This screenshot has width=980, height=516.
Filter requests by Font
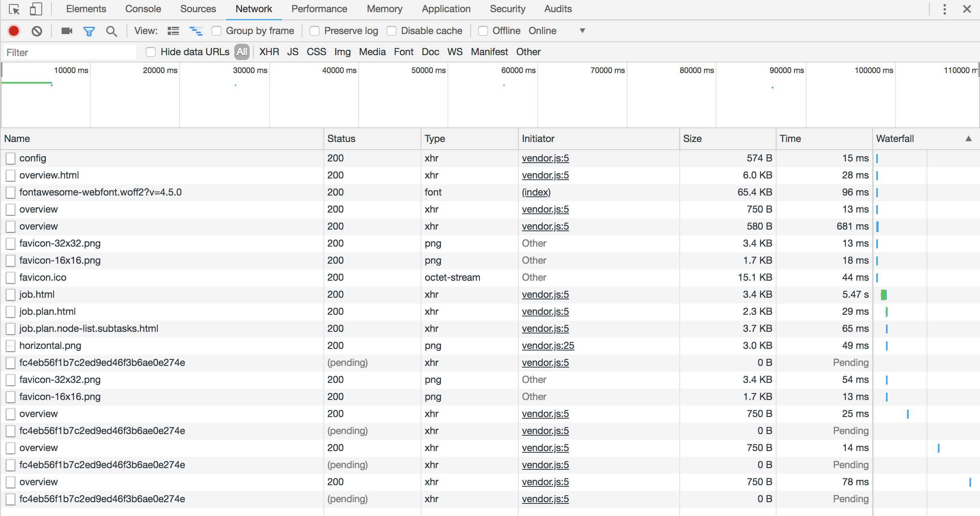tap(404, 52)
